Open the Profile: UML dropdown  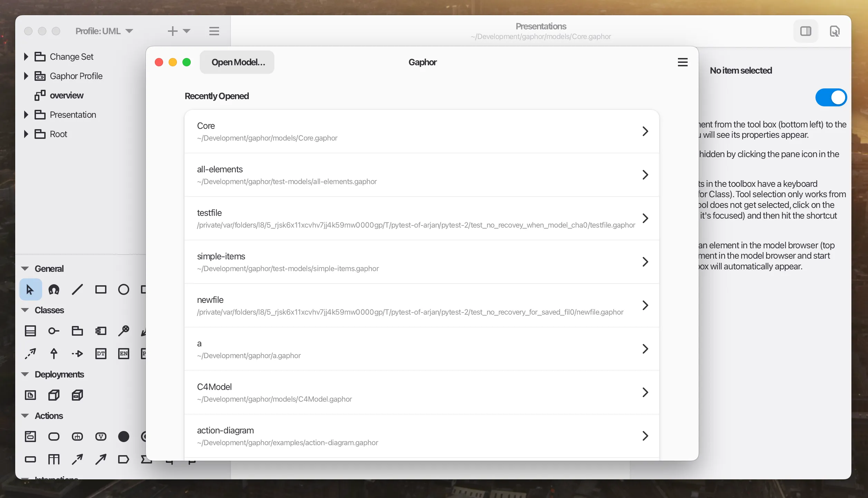(104, 31)
